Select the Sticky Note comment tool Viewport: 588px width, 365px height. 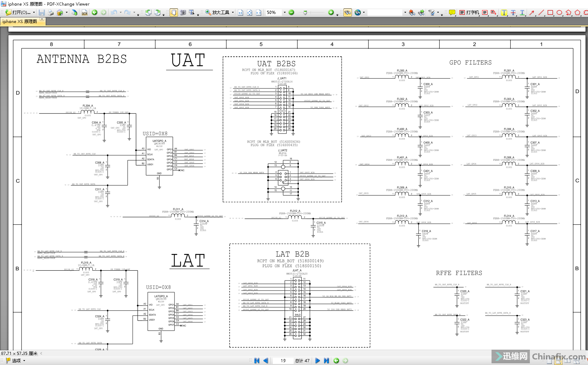point(452,13)
